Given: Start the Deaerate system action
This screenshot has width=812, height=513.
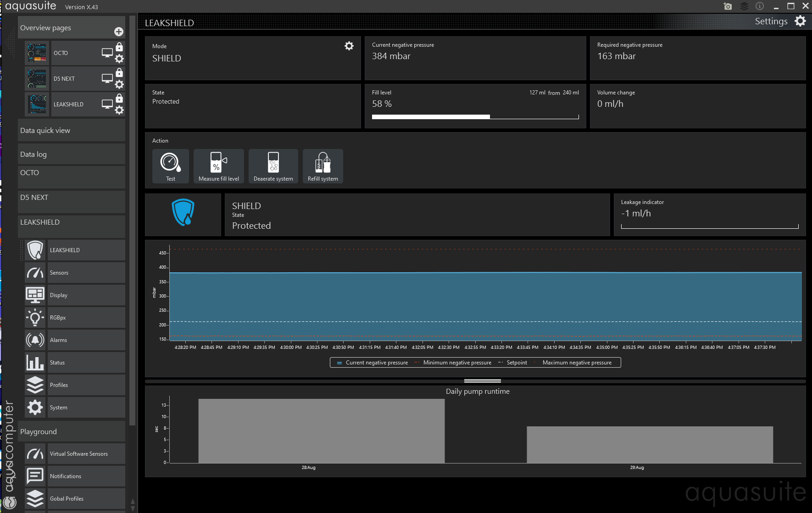Looking at the screenshot, I should 273,166.
